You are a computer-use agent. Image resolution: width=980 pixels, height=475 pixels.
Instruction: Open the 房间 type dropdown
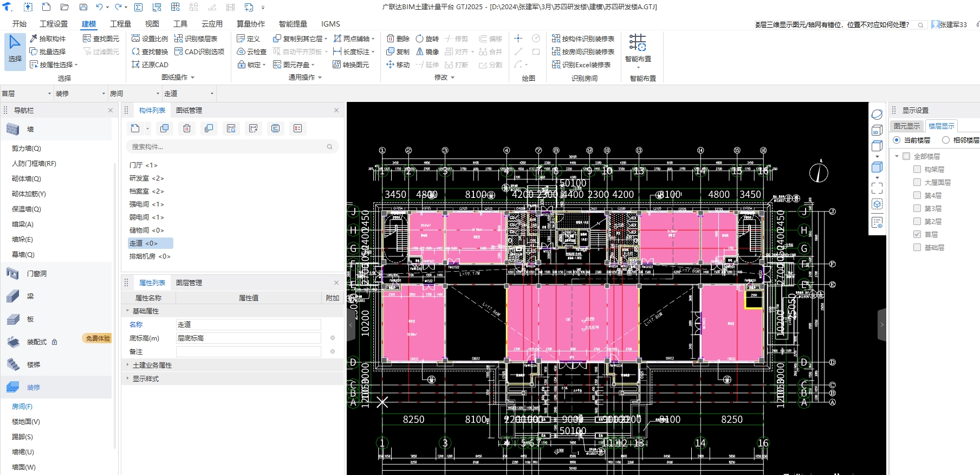tap(135, 93)
